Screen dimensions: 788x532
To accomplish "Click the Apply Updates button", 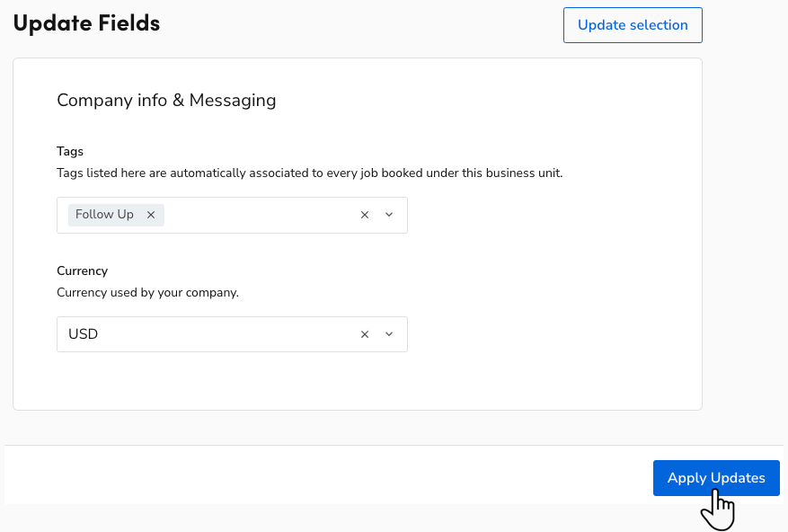I will coord(715,477).
